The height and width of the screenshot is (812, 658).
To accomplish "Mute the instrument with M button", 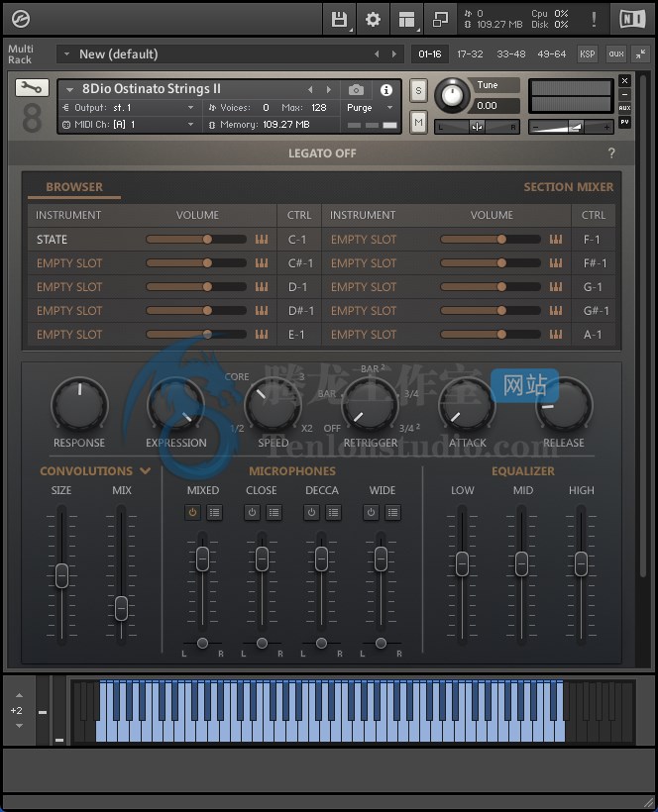I will tap(418, 122).
